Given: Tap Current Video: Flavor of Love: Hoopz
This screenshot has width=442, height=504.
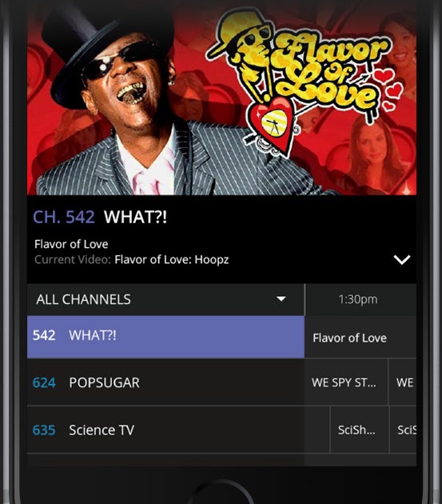Looking at the screenshot, I should (131, 259).
